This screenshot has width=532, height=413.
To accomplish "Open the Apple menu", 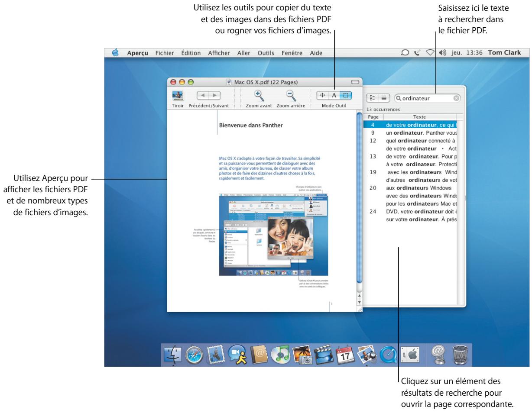I will coord(115,53).
